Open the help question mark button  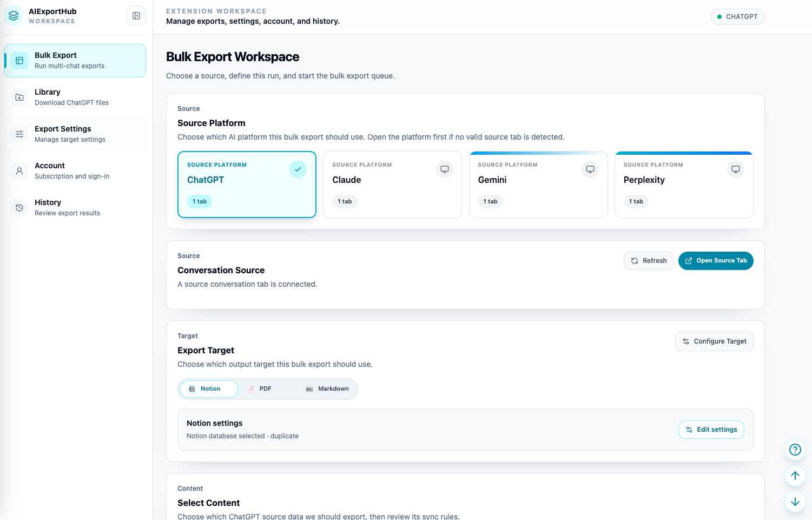tap(795, 450)
